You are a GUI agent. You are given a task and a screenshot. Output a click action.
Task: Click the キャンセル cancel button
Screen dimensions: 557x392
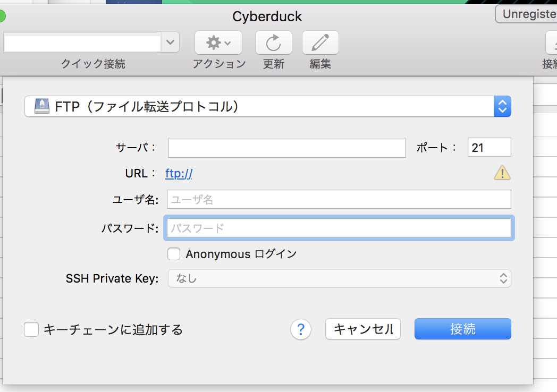(362, 329)
